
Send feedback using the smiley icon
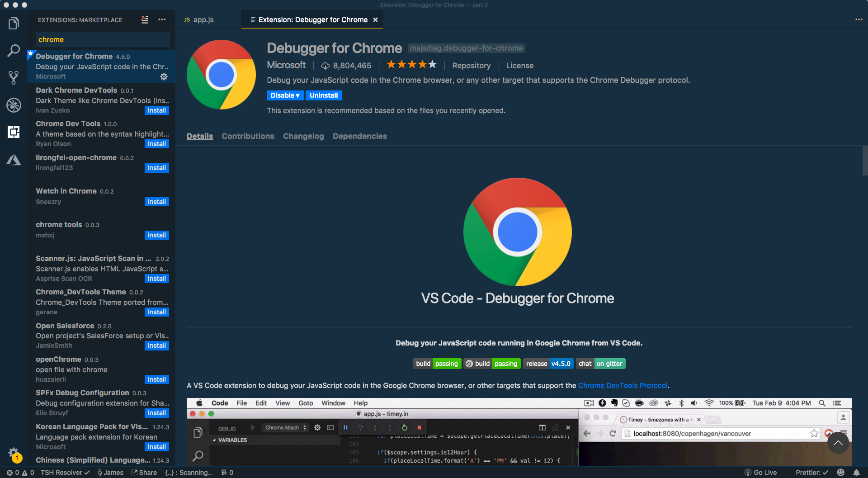(x=840, y=472)
